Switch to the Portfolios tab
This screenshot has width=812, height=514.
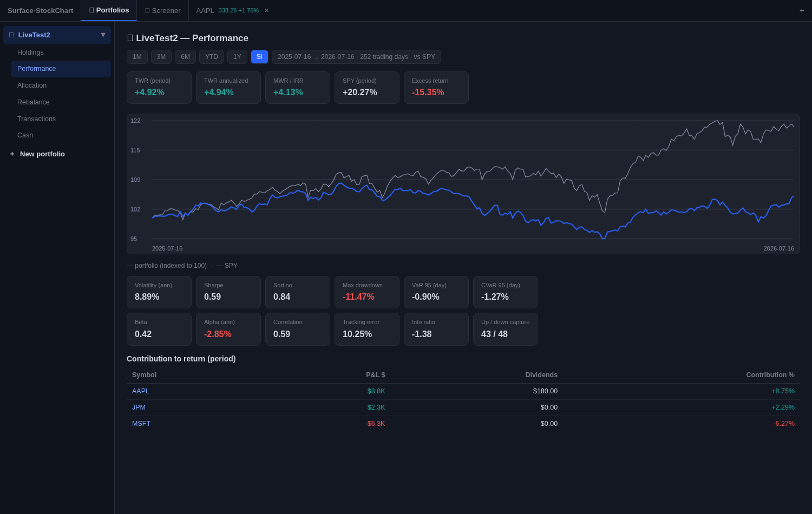pos(109,10)
